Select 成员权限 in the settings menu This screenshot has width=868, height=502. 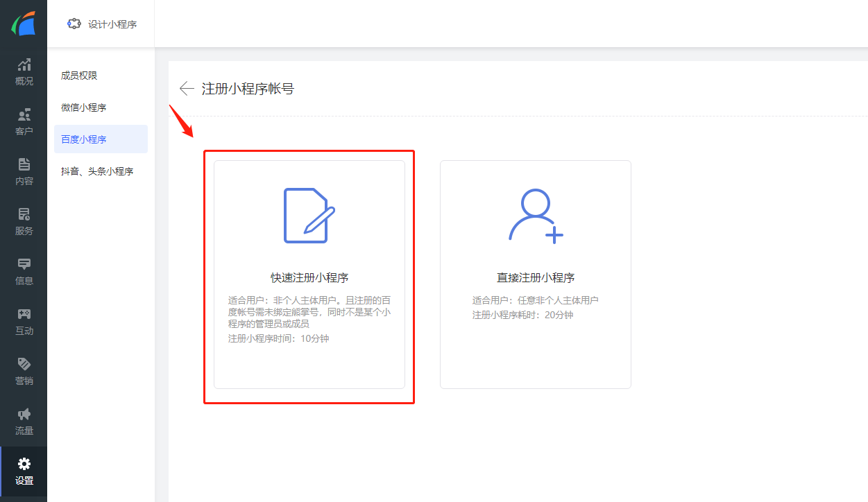79,76
